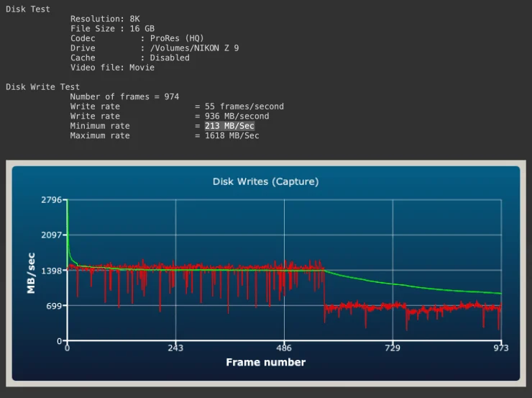
Task: Click the 1618 MB/Sec maximum rate value
Action: point(232,136)
